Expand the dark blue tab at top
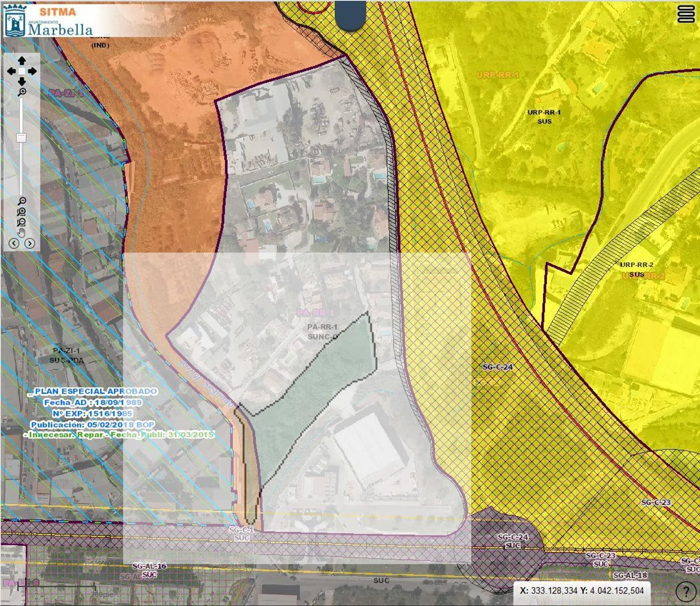 (x=351, y=15)
